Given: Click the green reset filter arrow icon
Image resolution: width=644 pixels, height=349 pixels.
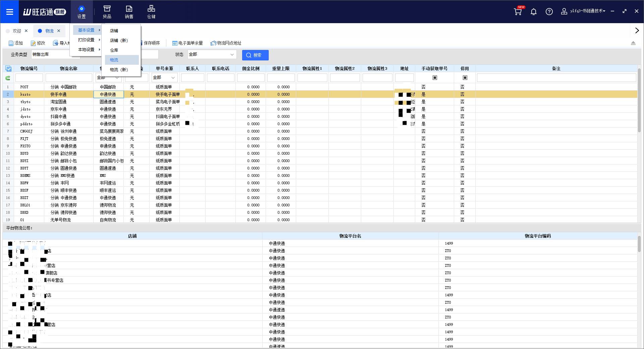Looking at the screenshot, I should [x=8, y=78].
